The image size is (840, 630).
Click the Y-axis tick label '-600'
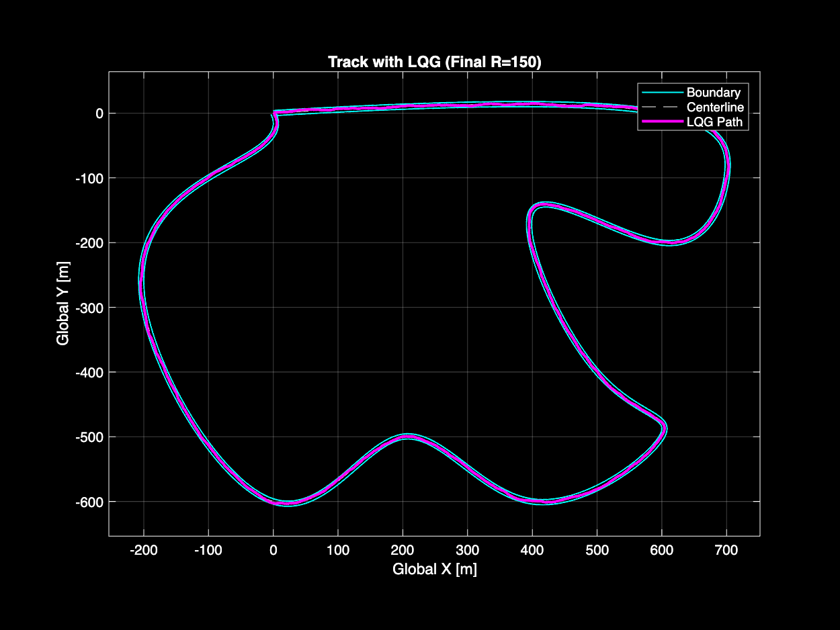(x=89, y=502)
